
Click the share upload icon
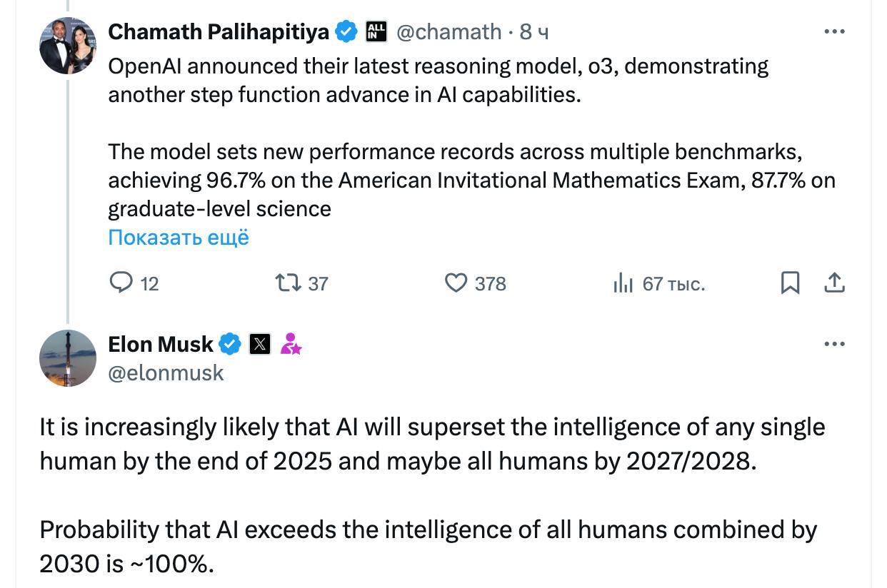click(834, 283)
